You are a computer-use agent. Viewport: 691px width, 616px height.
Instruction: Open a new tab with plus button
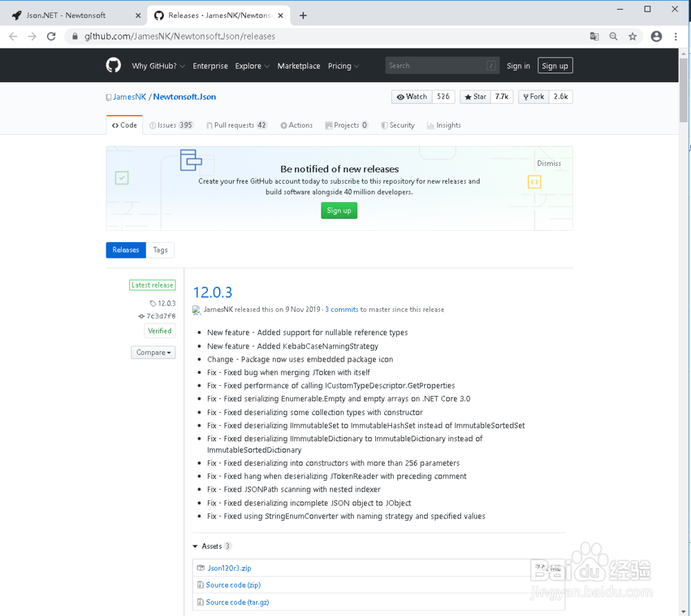point(303,15)
